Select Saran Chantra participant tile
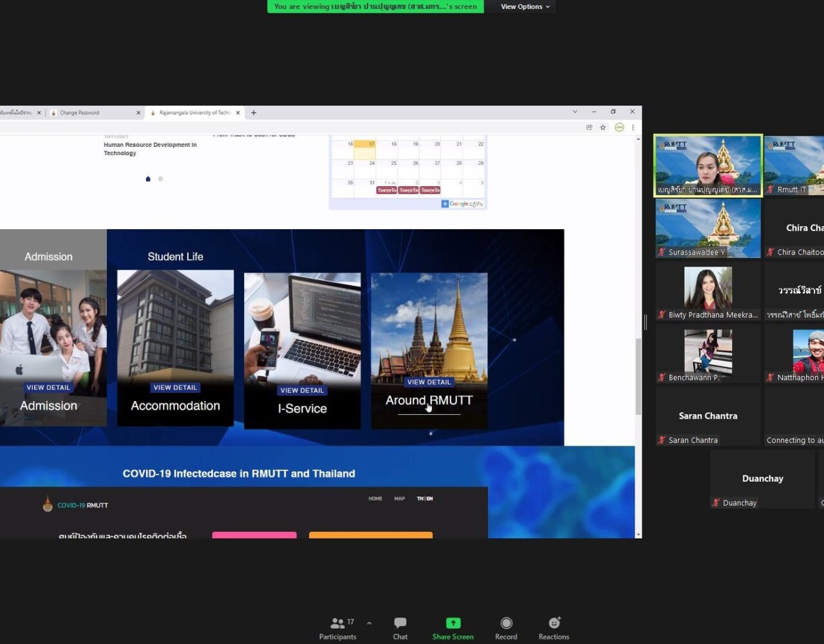 coord(708,416)
